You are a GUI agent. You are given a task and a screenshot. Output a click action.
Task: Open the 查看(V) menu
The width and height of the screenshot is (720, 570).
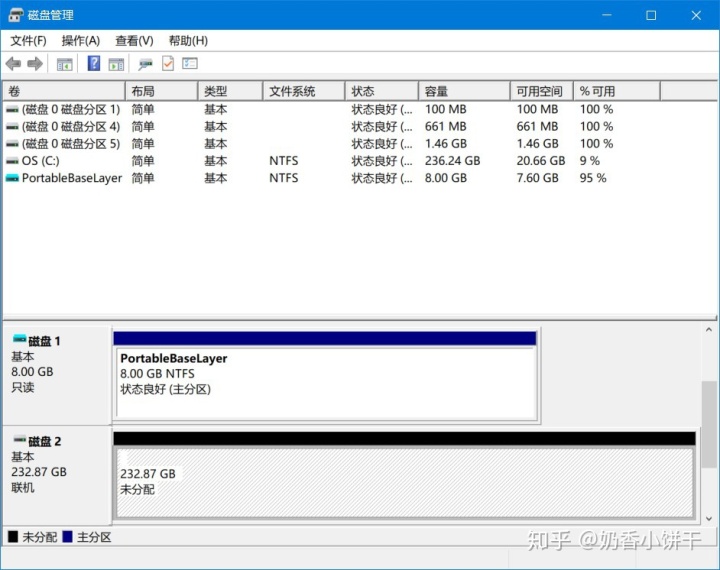[x=134, y=41]
